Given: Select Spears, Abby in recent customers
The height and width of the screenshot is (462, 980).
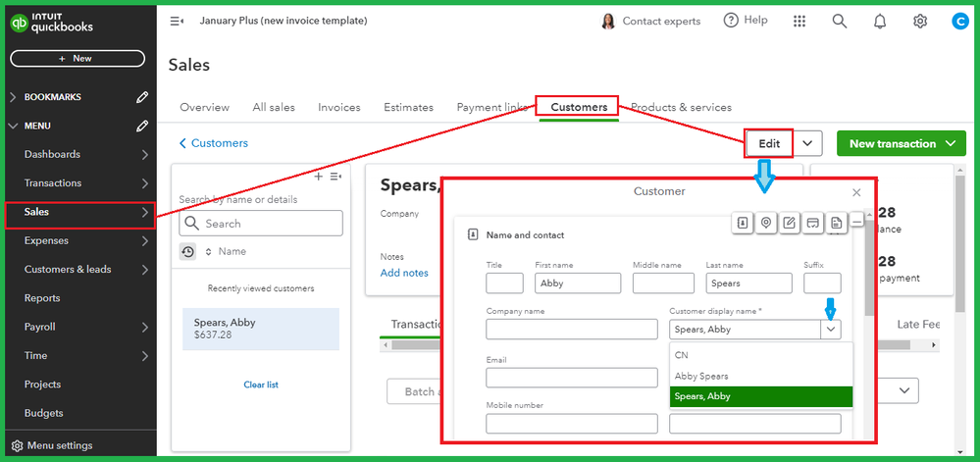Looking at the screenshot, I should pyautogui.click(x=261, y=329).
